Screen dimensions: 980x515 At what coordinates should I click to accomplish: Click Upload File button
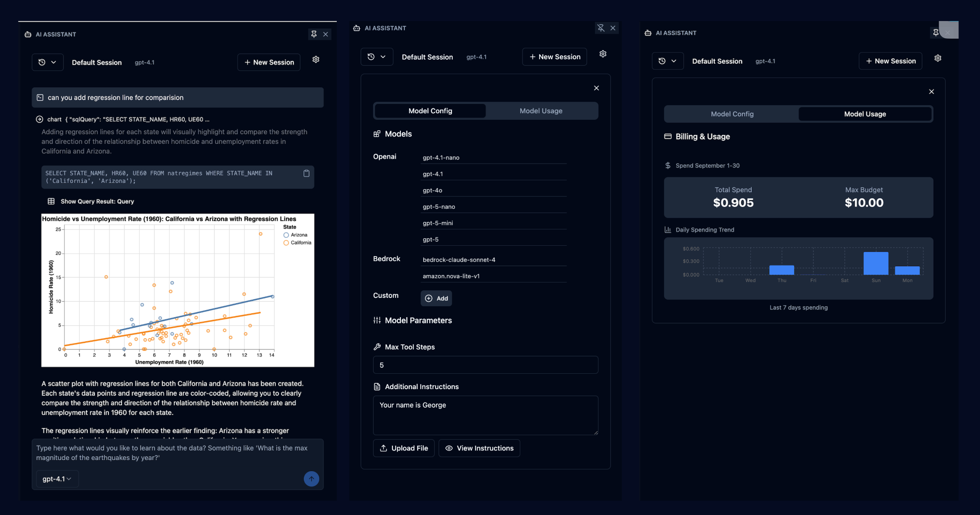tap(404, 448)
